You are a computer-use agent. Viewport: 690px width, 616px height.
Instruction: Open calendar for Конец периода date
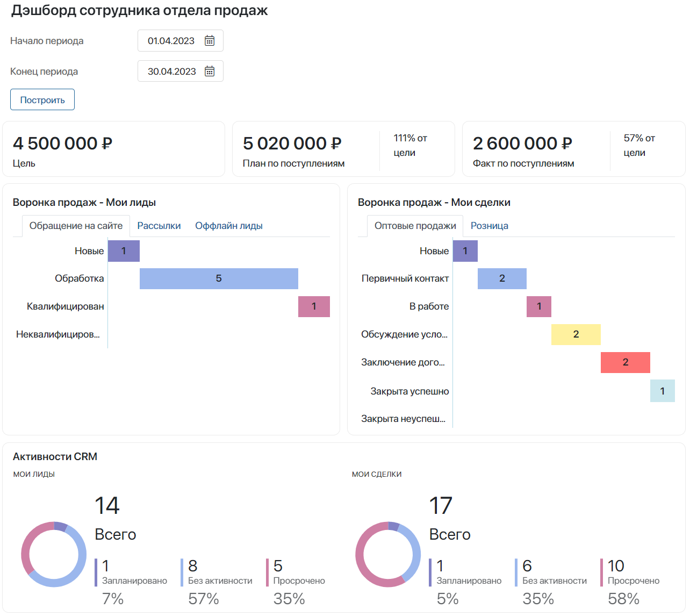210,71
